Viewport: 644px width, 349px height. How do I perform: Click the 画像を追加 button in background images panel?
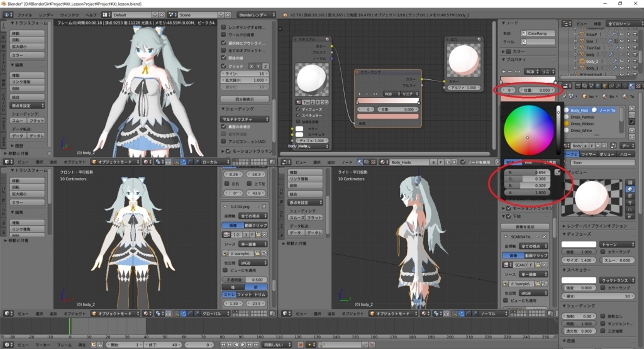tap(525, 226)
